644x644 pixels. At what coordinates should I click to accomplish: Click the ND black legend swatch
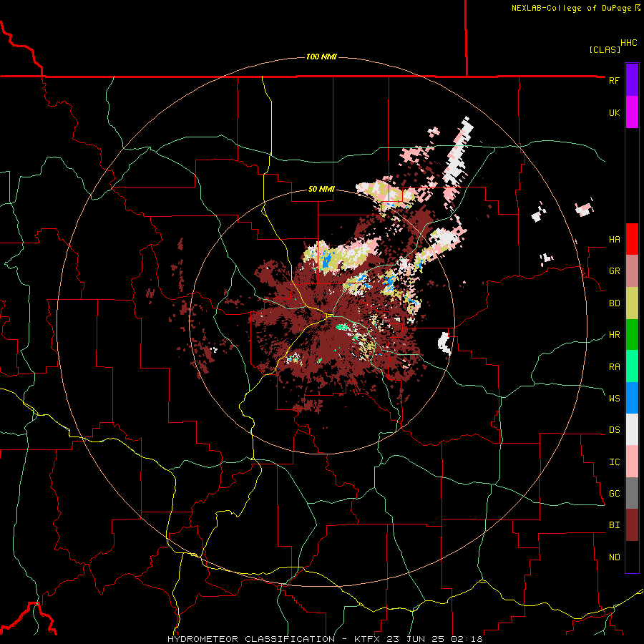[632, 557]
